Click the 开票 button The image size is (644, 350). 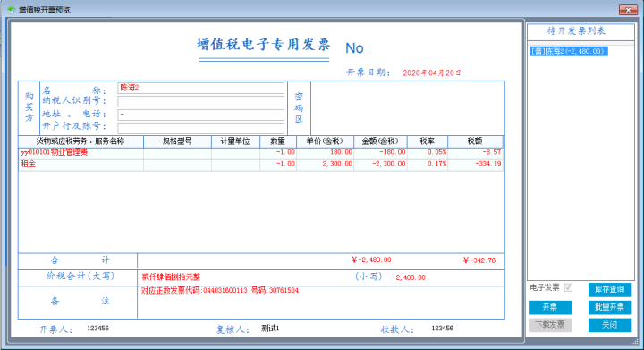(x=550, y=307)
